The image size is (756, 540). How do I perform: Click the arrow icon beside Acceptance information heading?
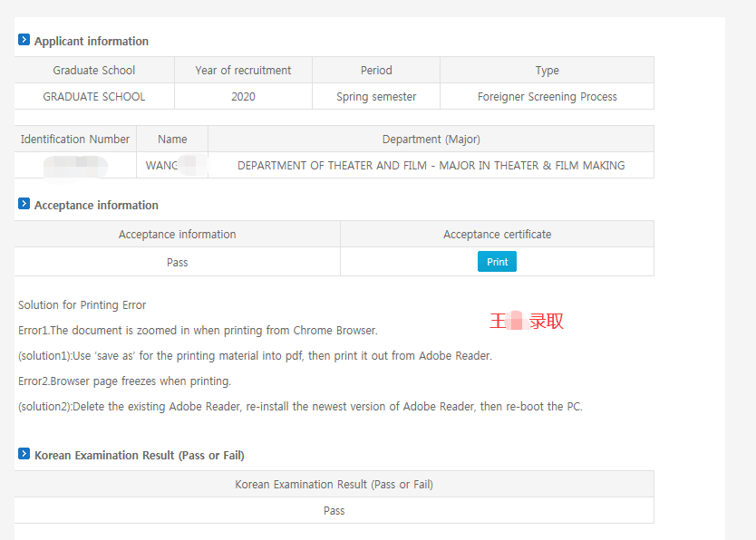pos(24,204)
